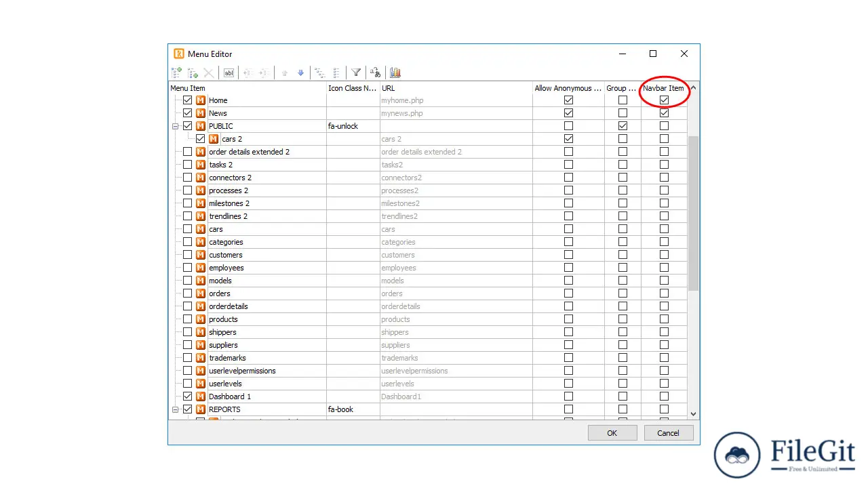Click the Rename (abl) toolbar icon
868x488 pixels.
pos(229,73)
